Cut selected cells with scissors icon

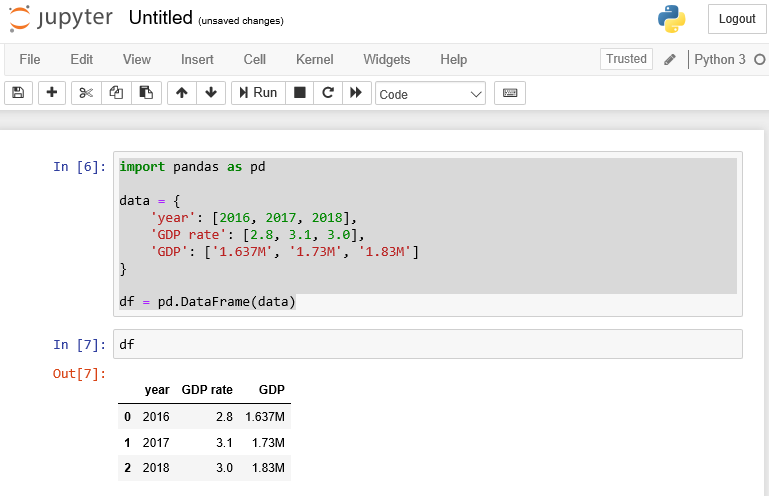pos(86,93)
